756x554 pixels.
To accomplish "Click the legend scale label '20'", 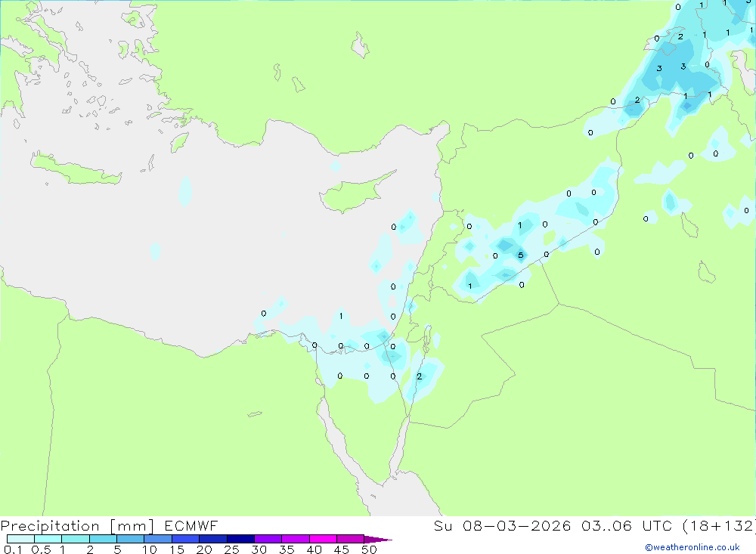I will click(x=204, y=549).
